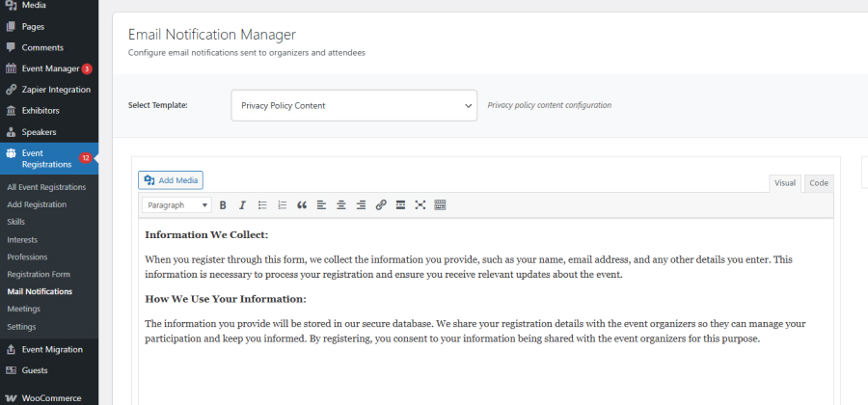Toggle the extra toolbar row
This screenshot has height=405, width=868.
point(441,205)
